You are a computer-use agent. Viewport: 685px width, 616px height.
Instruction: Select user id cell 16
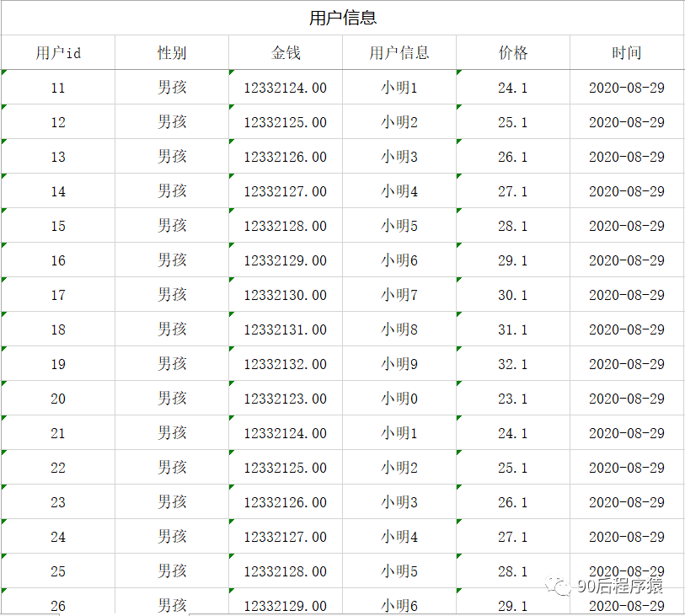pos(58,260)
